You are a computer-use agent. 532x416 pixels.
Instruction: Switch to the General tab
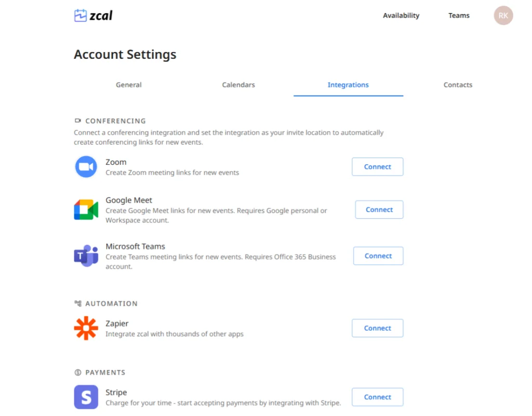click(x=129, y=85)
